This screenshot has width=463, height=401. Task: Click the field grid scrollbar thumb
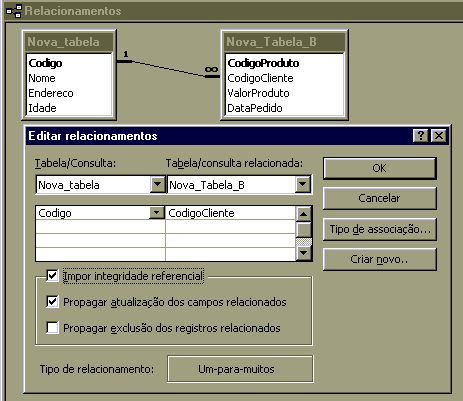(x=303, y=230)
